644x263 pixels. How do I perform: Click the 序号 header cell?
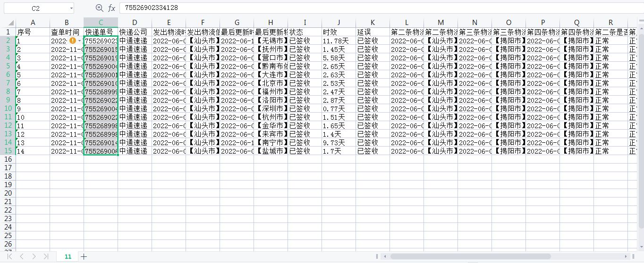[33, 32]
